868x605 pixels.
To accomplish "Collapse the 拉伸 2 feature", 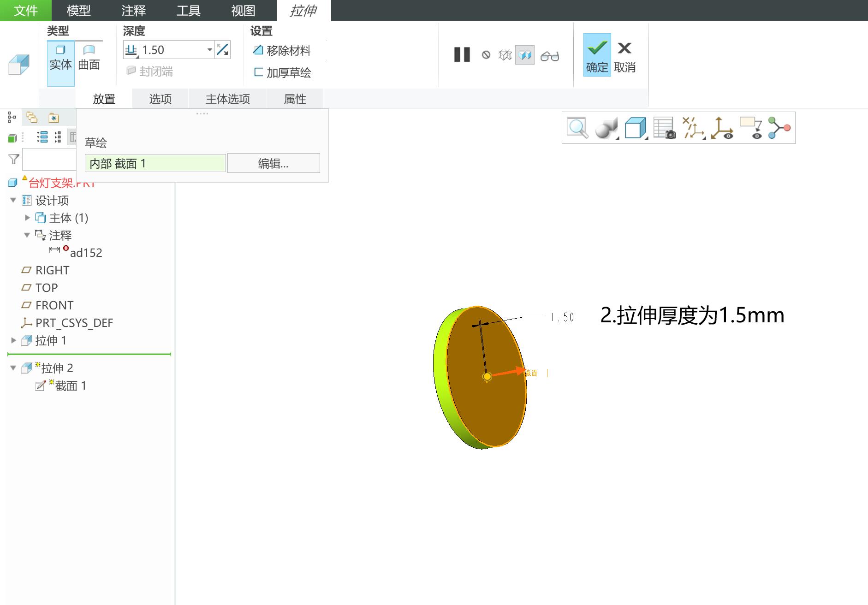I will (x=13, y=368).
